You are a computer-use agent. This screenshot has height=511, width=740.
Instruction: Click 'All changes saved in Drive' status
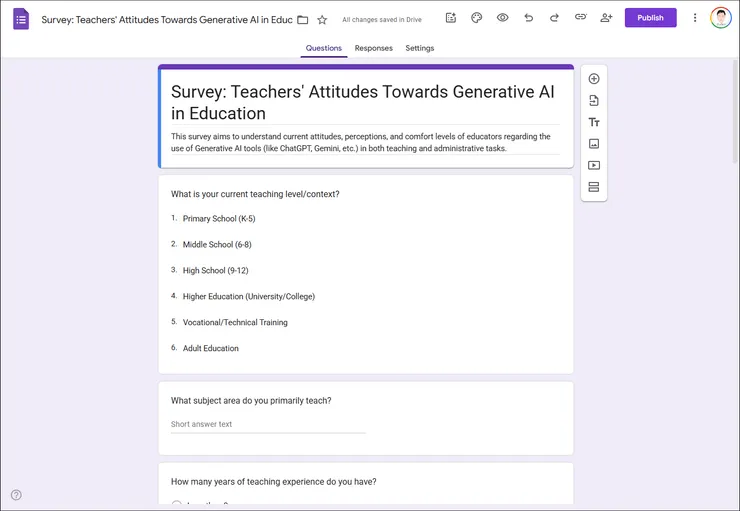point(382,20)
